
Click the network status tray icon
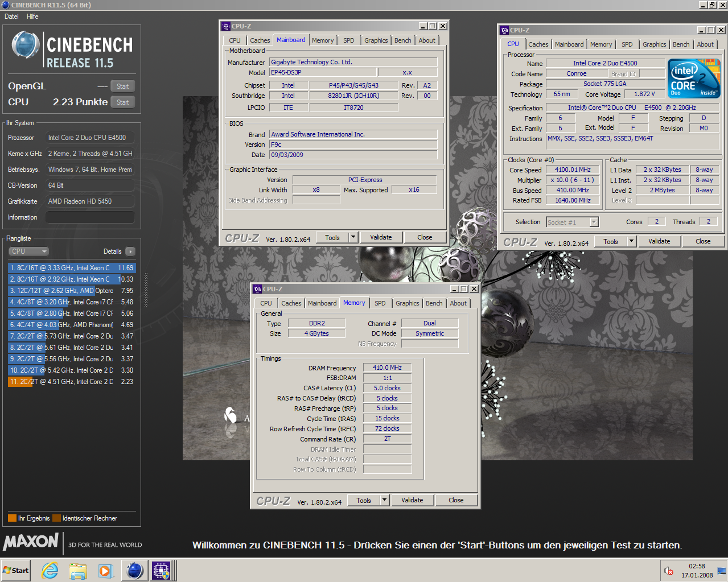722,571
